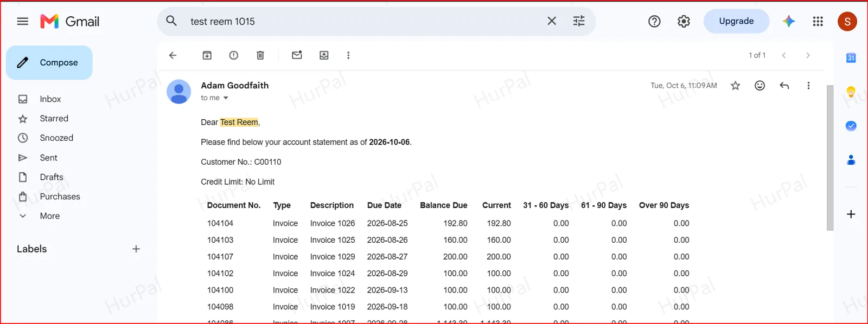Go to older message arrow
This screenshot has height=324, width=868.
point(808,55)
